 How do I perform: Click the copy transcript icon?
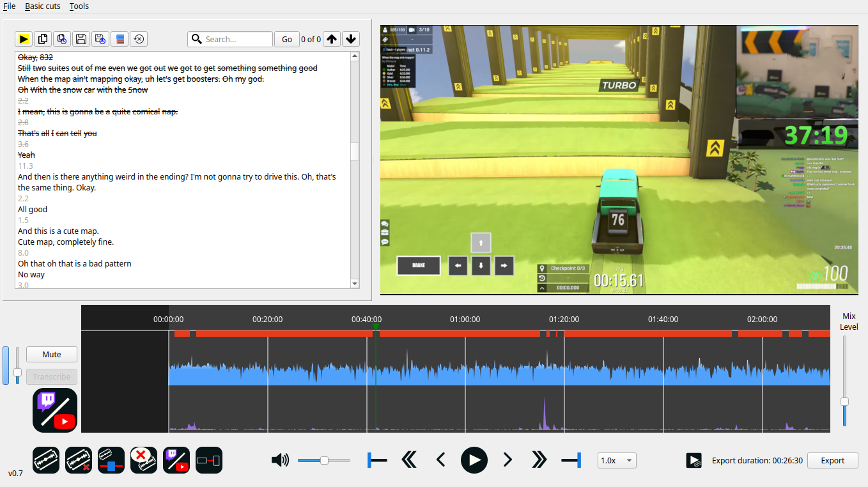[43, 39]
